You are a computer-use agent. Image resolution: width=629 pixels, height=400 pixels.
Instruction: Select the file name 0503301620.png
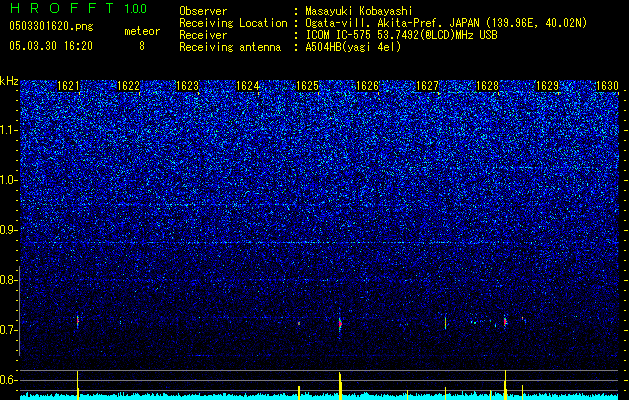point(51,26)
